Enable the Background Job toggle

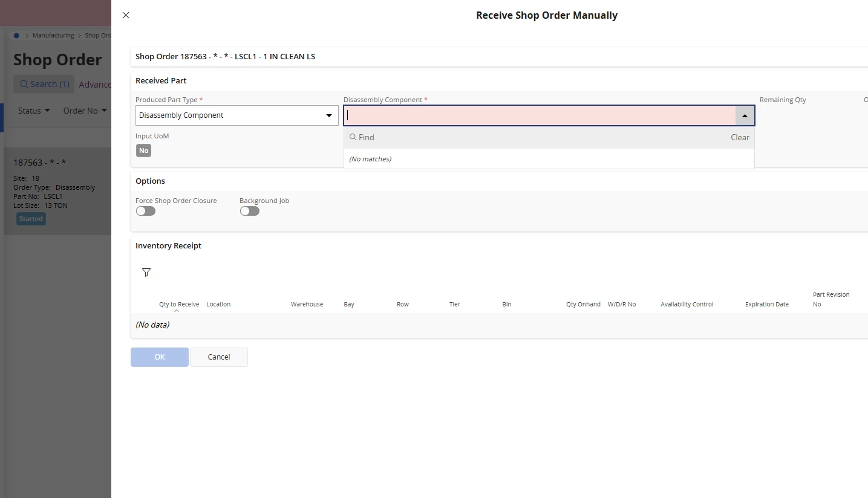click(250, 211)
